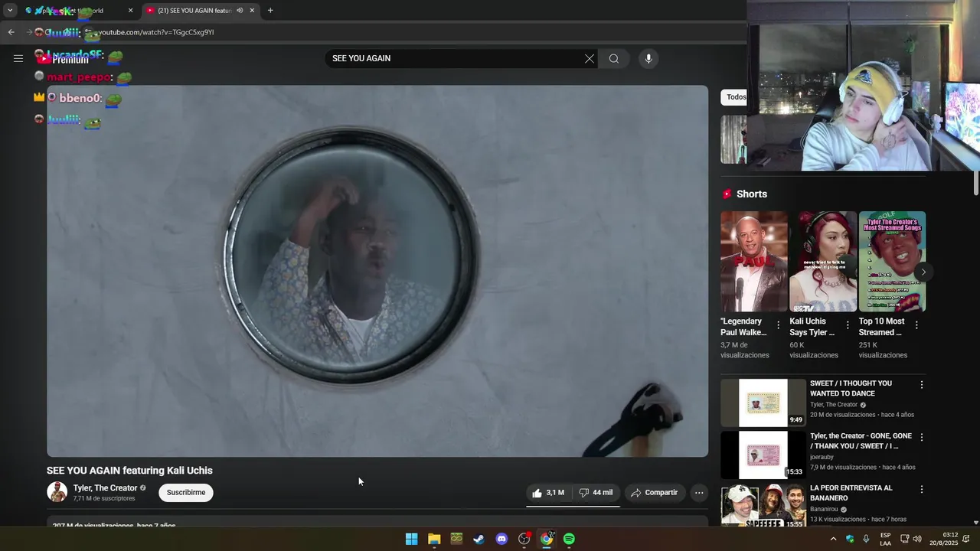The width and height of the screenshot is (980, 551).
Task: Open options menu for Top 10 Most Streamed short
Action: [x=916, y=325]
